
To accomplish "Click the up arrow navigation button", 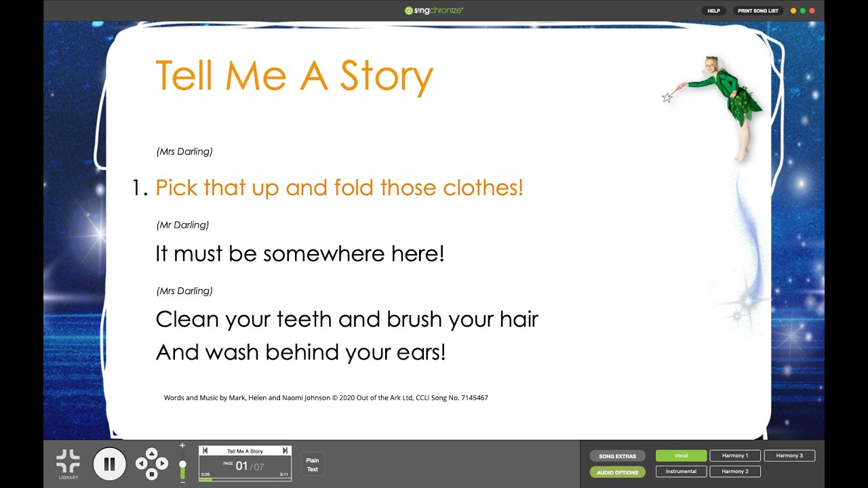I will (x=152, y=453).
